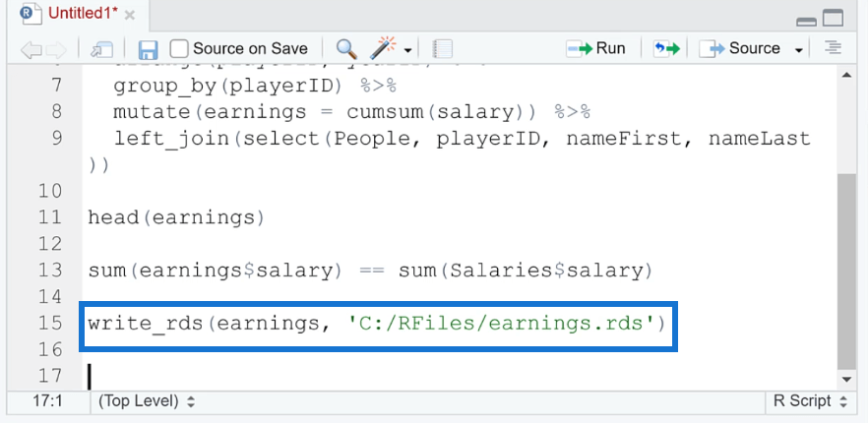The width and height of the screenshot is (868, 423).
Task: Show document in new window icon
Action: (102, 49)
